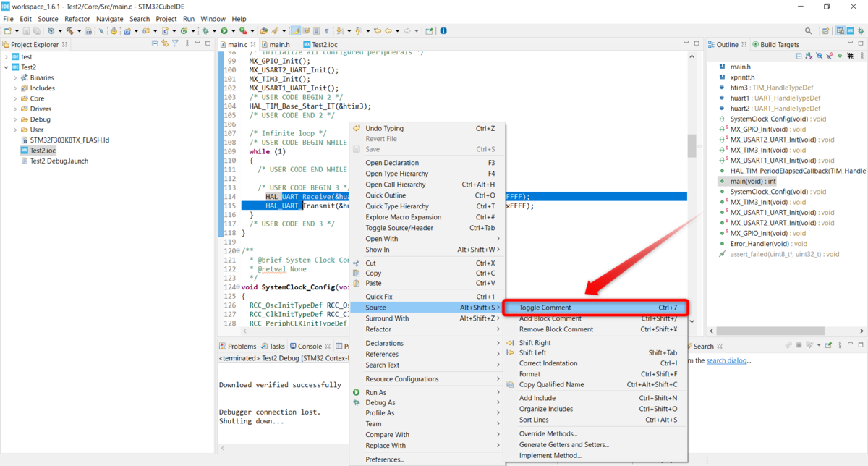Viewport: 868px width, 466px height.
Task: Choose Toggle Comment from Source submenu
Action: (595, 308)
